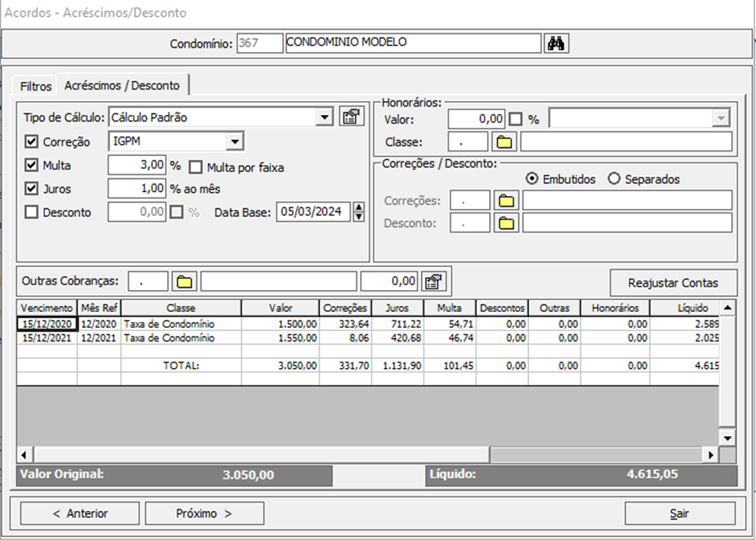Open settings icon next to Outras Cobranças value
Image resolution: width=756 pixels, height=540 pixels.
(433, 281)
